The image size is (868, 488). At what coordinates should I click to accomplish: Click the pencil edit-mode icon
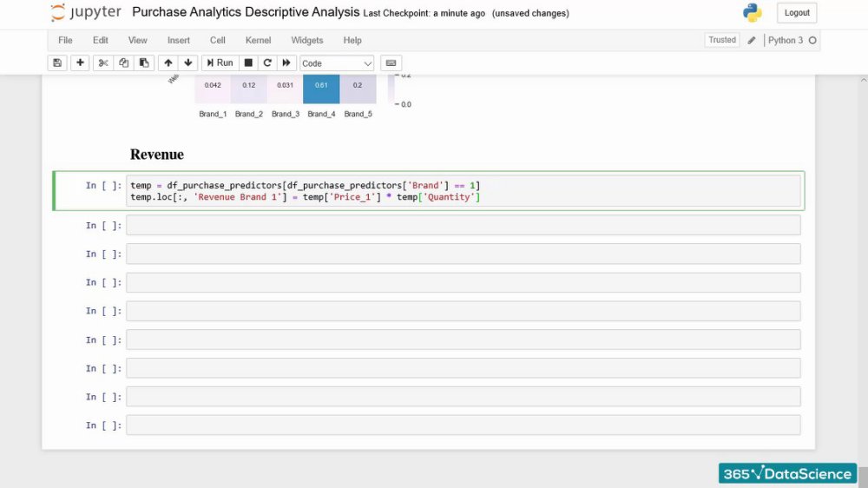(x=751, y=41)
